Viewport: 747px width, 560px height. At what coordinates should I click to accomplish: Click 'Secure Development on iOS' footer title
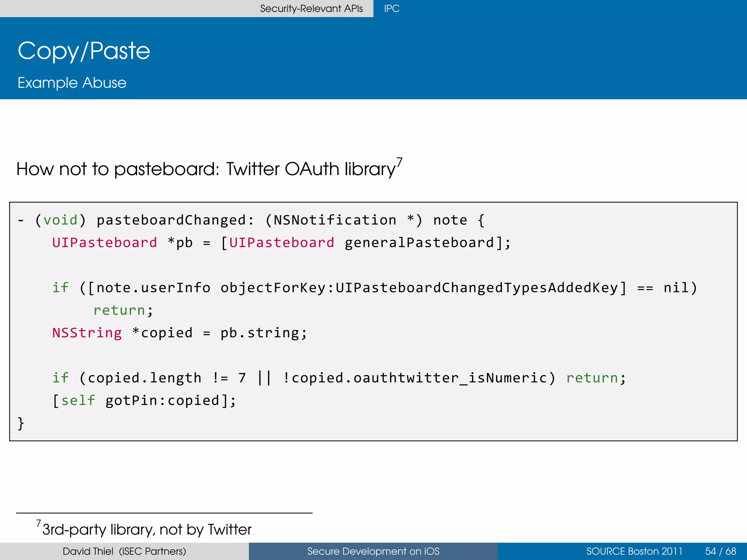[x=373, y=551]
